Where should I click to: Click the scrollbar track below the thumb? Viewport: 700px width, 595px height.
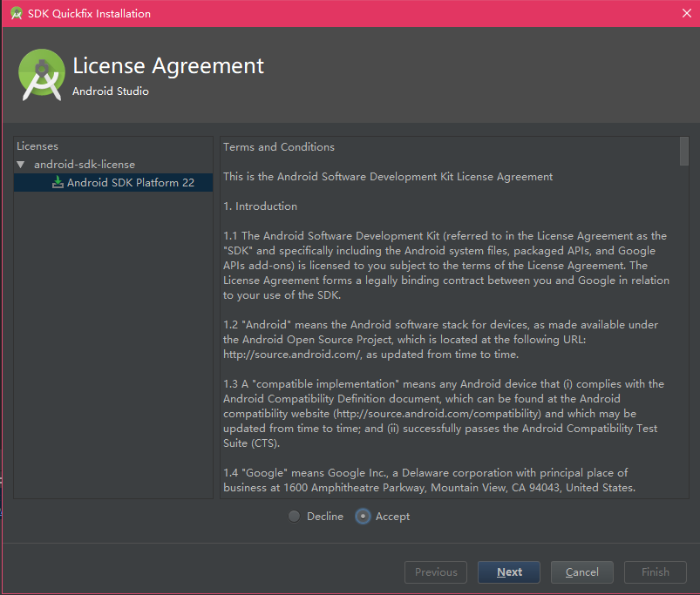click(683, 332)
